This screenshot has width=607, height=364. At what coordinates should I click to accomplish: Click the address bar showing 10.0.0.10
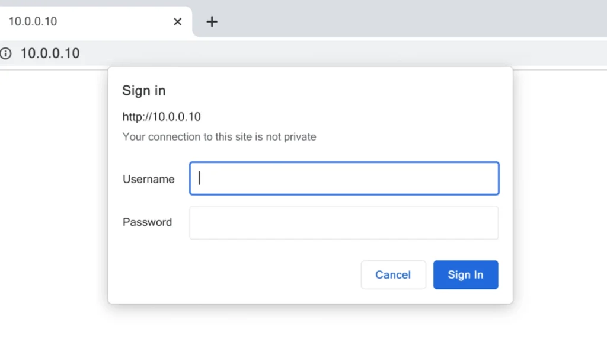tap(50, 53)
